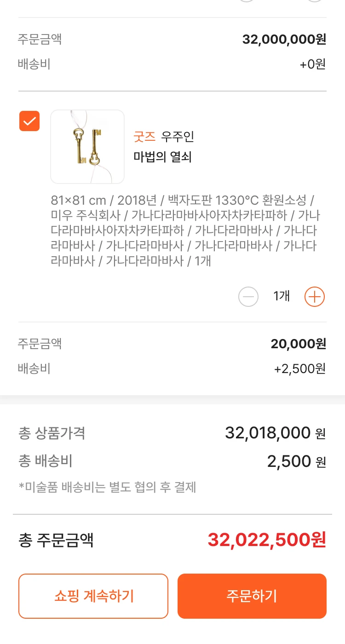Select the 20,000원 order amount

pyautogui.click(x=298, y=344)
